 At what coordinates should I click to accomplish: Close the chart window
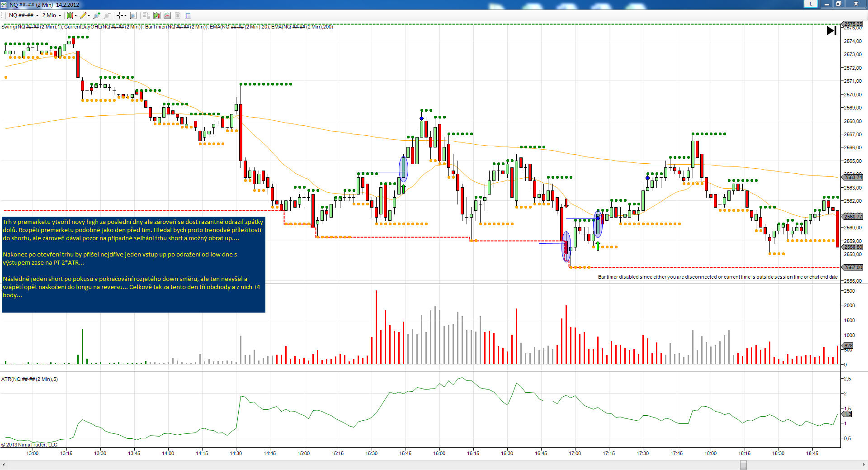pos(856,4)
